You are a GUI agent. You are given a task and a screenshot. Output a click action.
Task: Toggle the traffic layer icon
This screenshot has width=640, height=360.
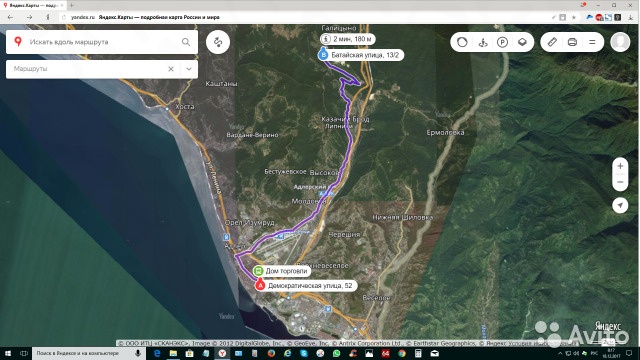pyautogui.click(x=462, y=42)
